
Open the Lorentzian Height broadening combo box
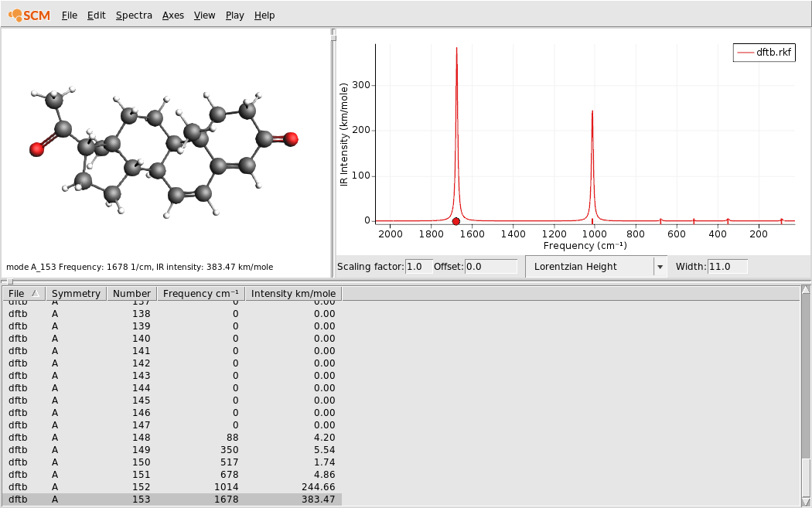[x=596, y=267]
